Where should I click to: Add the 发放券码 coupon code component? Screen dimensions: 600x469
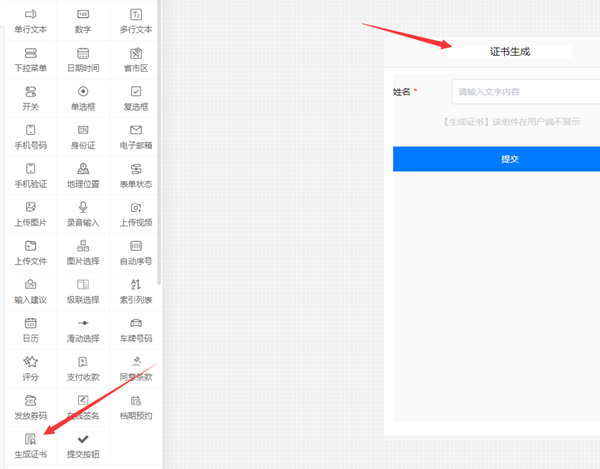(31, 408)
